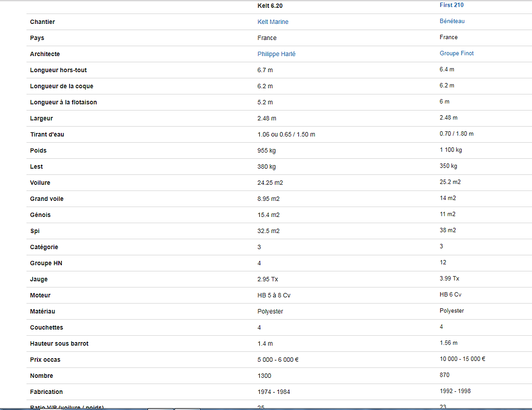
Task: Click the Largeur row label
Action: point(42,118)
